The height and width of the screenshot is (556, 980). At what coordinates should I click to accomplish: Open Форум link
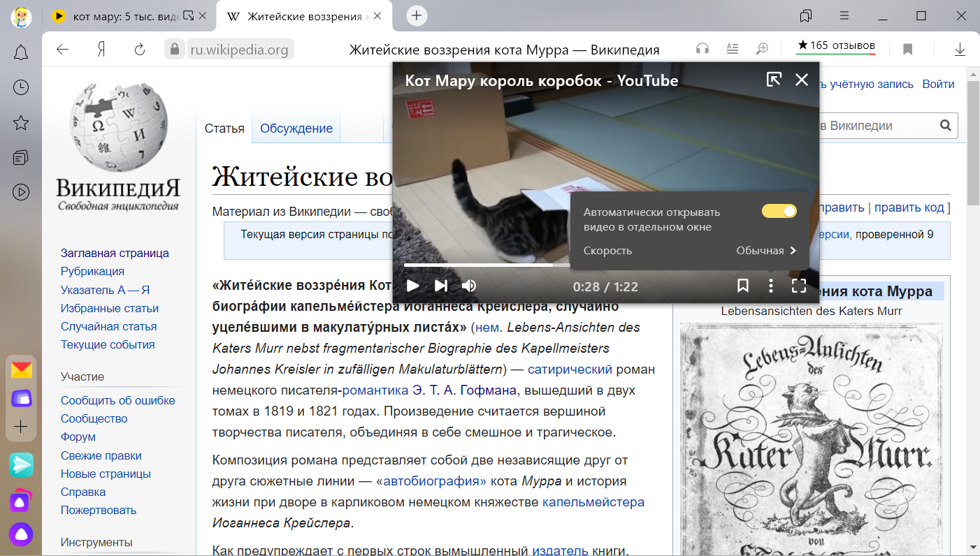(78, 437)
